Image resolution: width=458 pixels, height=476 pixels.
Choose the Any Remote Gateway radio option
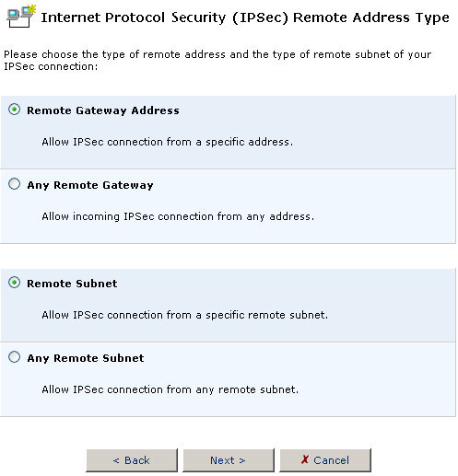pyautogui.click(x=14, y=184)
